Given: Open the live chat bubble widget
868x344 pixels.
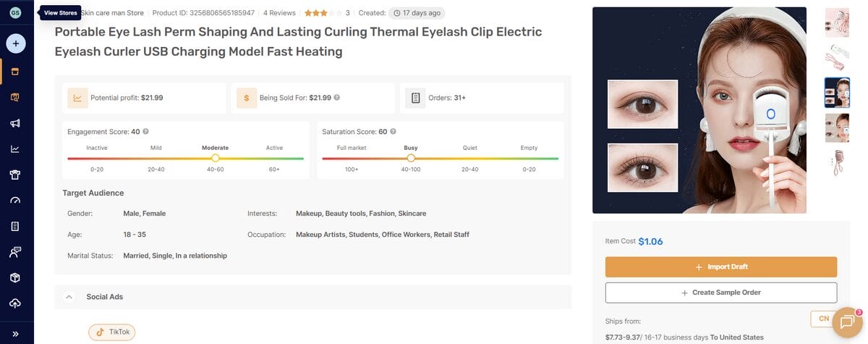Looking at the screenshot, I should [846, 322].
